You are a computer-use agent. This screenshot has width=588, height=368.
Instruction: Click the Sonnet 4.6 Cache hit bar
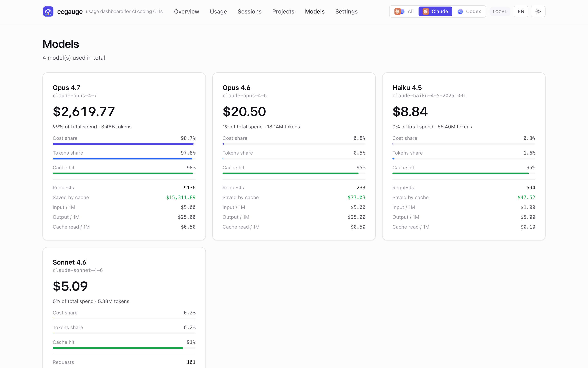pyautogui.click(x=124, y=348)
